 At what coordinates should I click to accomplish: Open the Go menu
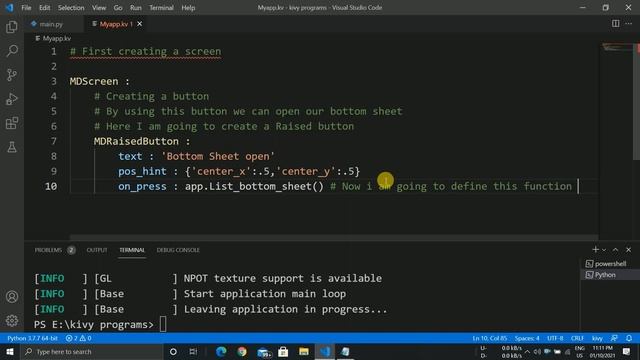118,7
